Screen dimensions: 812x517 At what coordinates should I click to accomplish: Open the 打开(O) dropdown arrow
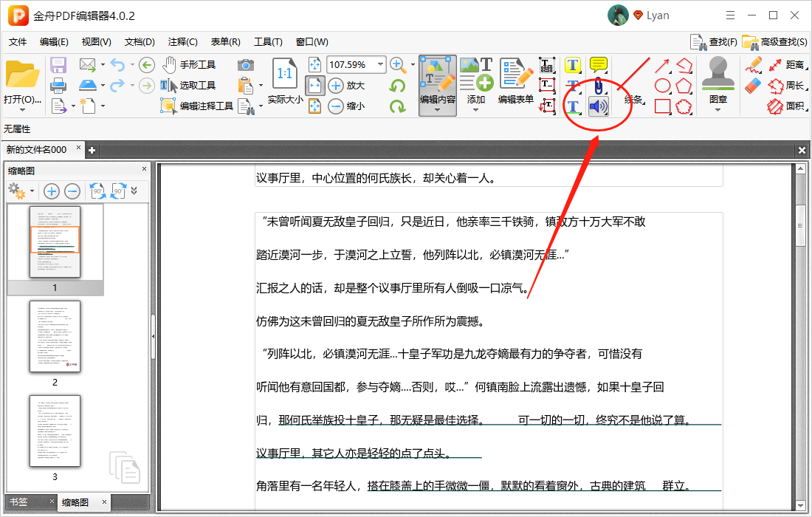pos(22,109)
